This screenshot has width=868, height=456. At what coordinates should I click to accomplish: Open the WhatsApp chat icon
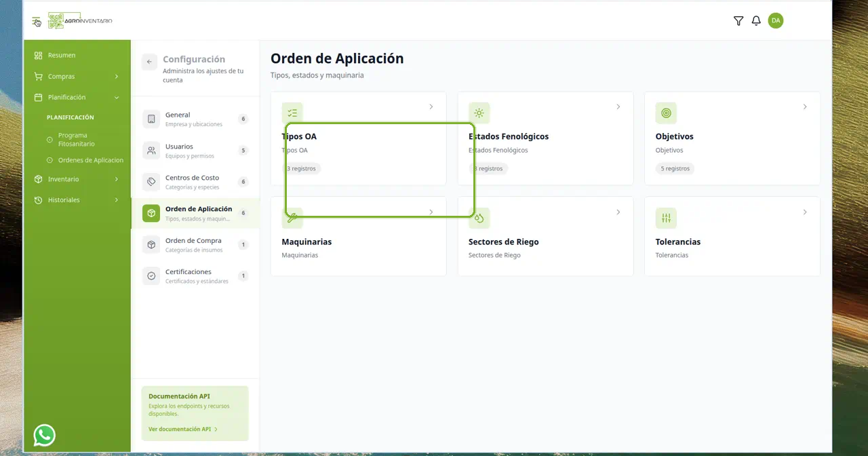[45, 435]
